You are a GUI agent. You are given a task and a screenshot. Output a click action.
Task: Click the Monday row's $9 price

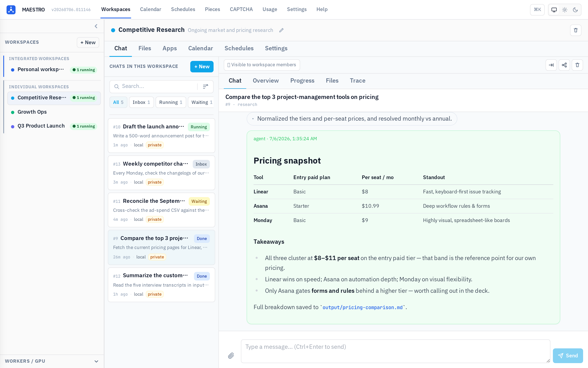point(365,220)
